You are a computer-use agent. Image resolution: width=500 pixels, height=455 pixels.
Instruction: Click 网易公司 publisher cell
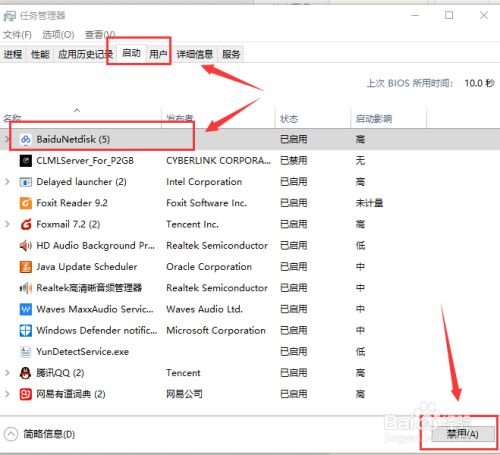point(184,394)
